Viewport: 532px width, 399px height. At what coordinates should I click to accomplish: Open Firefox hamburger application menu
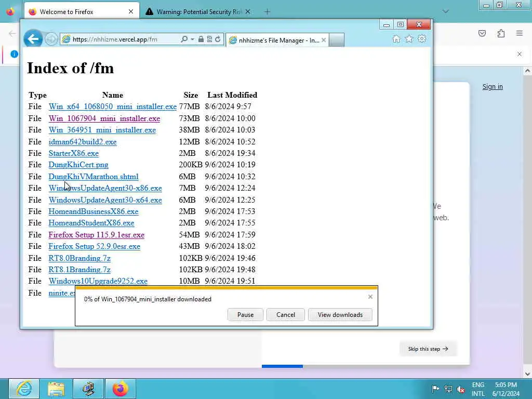[x=520, y=33]
